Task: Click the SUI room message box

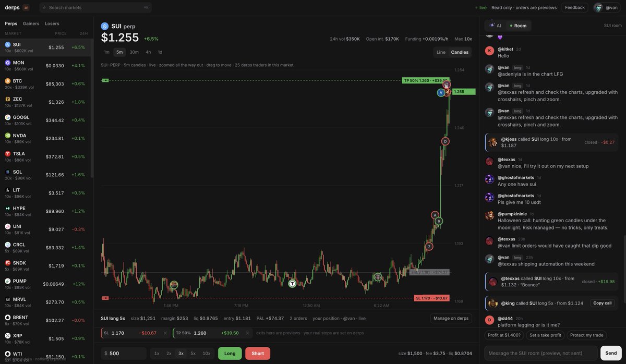Action: pyautogui.click(x=541, y=353)
